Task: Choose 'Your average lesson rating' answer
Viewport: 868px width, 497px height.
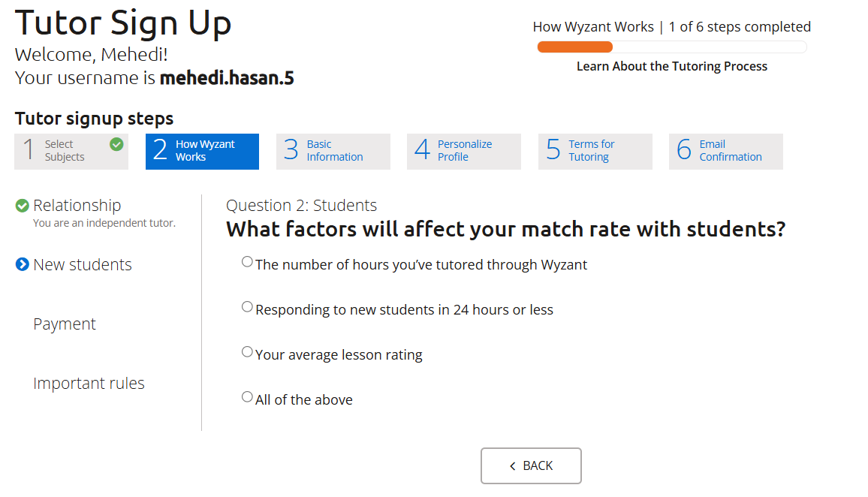Action: pos(247,351)
